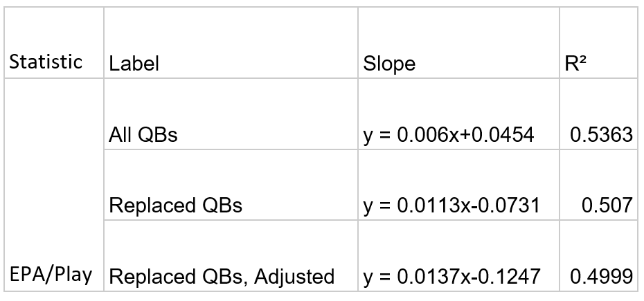Click the R² value 0.507
This screenshot has width=644, height=301.
coord(607,206)
